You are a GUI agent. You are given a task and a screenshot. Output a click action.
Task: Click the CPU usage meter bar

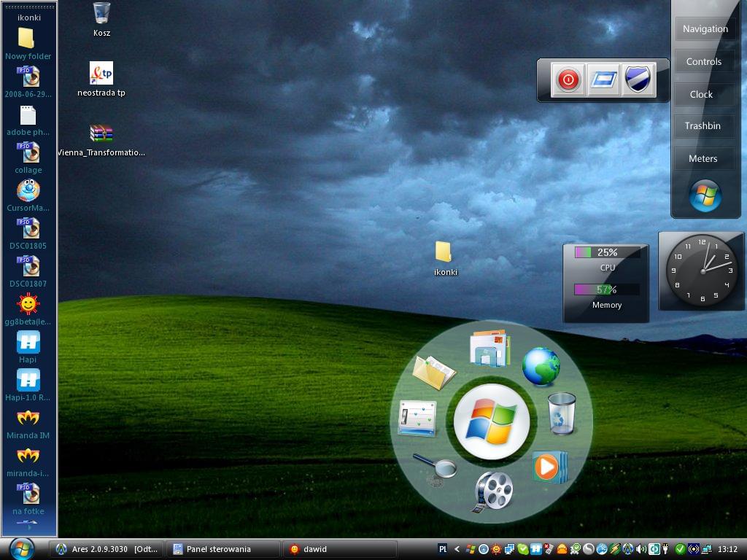(607, 252)
